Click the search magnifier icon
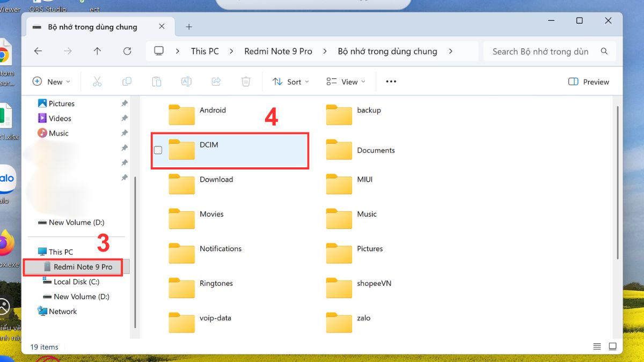The width and height of the screenshot is (644, 362). pyautogui.click(x=604, y=51)
